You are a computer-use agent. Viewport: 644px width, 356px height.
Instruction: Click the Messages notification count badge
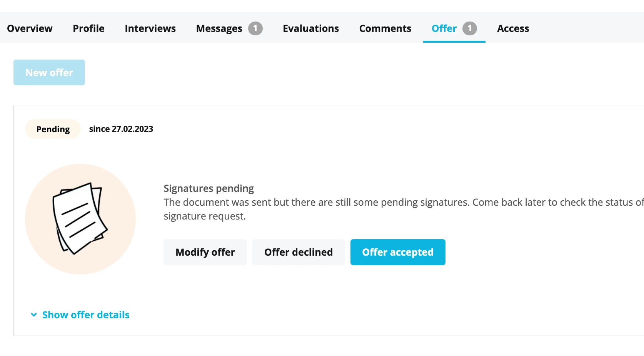255,28
